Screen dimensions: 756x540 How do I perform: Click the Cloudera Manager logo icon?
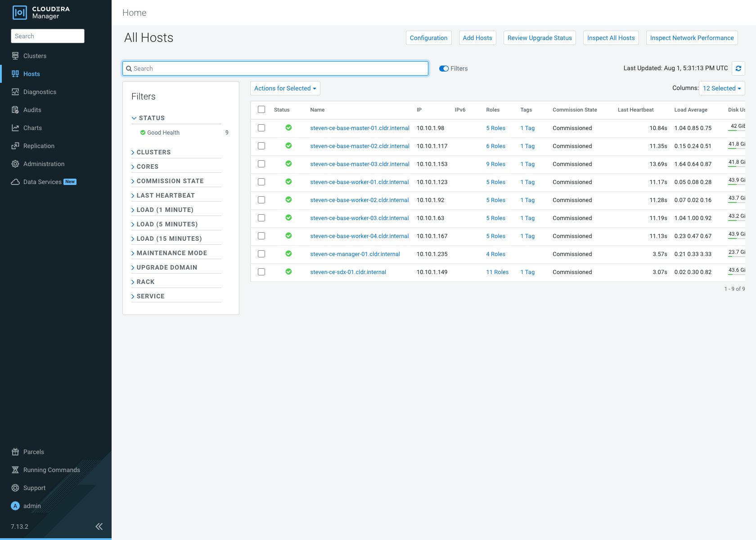pyautogui.click(x=20, y=13)
